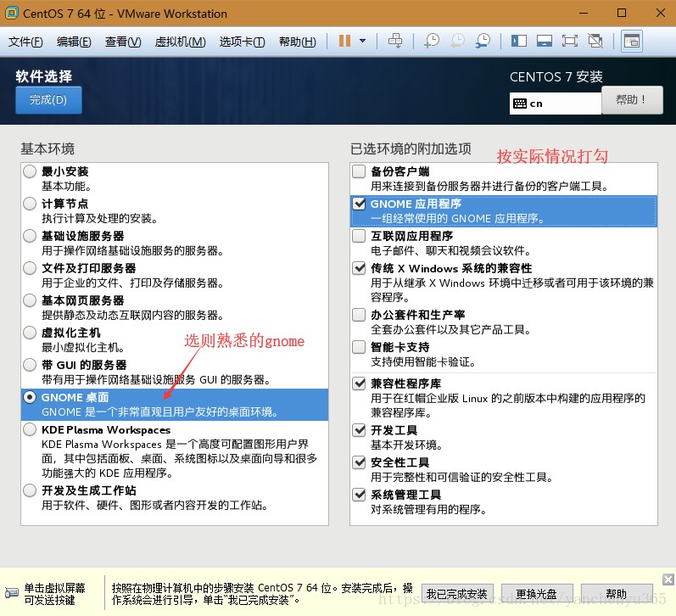Select the 虚拟化主机 radio button
The image size is (676, 616).
coord(30,333)
